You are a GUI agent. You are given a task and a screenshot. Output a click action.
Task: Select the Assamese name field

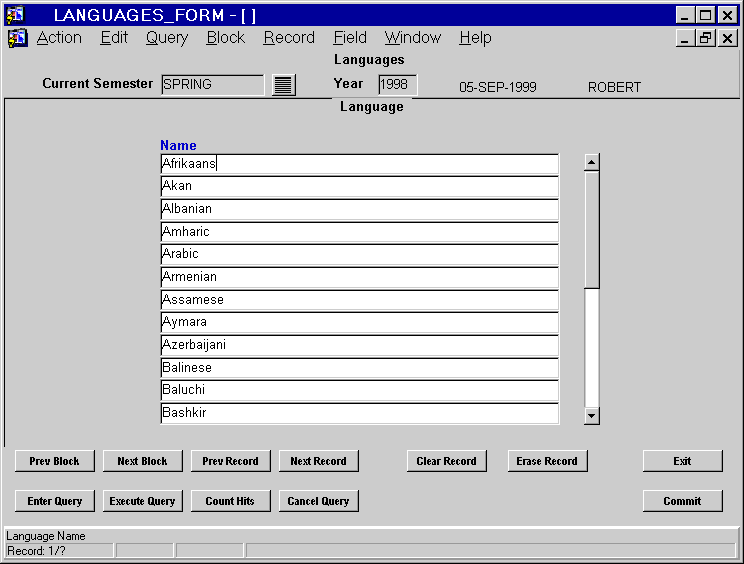(360, 300)
